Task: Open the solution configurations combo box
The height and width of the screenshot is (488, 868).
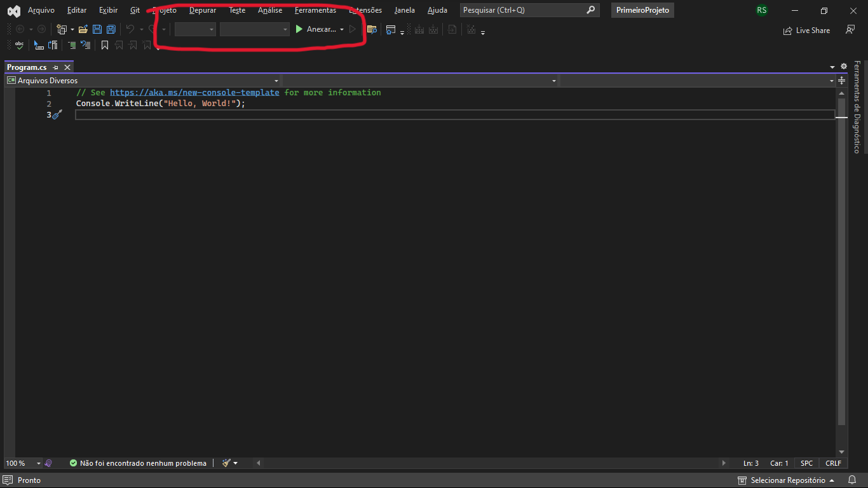Action: 195,29
